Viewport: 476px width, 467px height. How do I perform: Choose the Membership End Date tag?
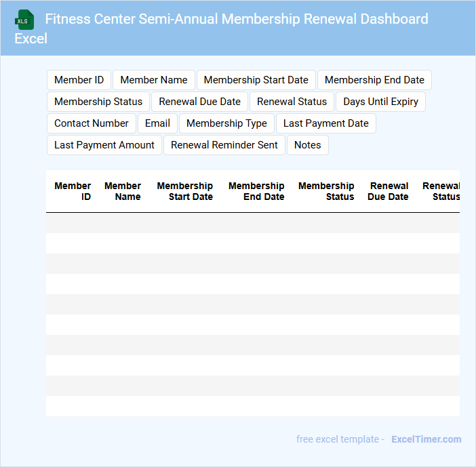point(374,80)
